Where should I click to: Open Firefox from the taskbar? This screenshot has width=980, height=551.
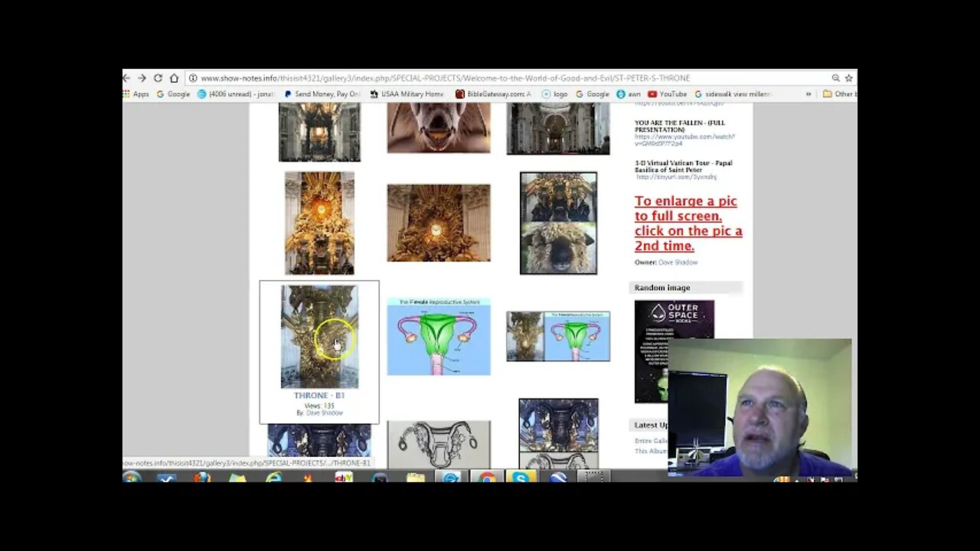point(201,478)
